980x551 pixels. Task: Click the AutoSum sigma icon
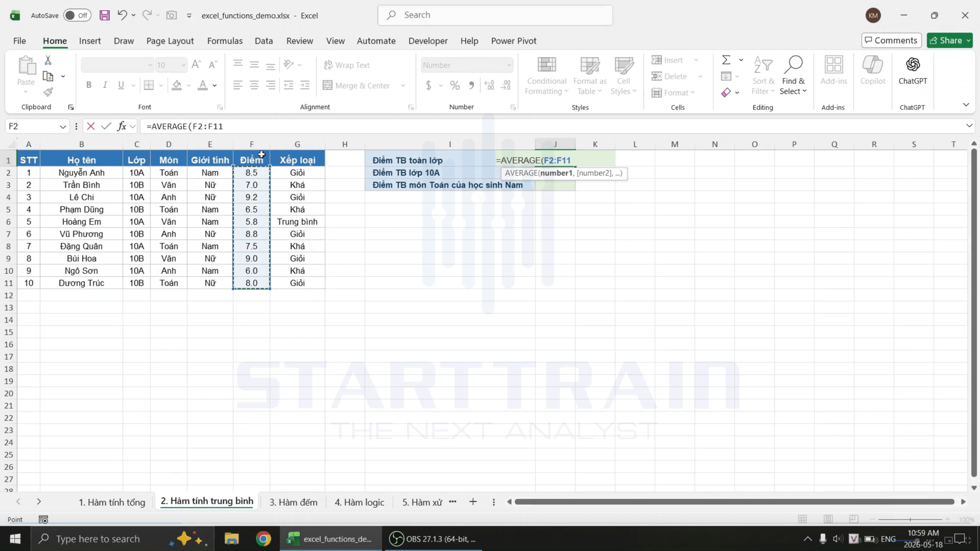click(726, 60)
